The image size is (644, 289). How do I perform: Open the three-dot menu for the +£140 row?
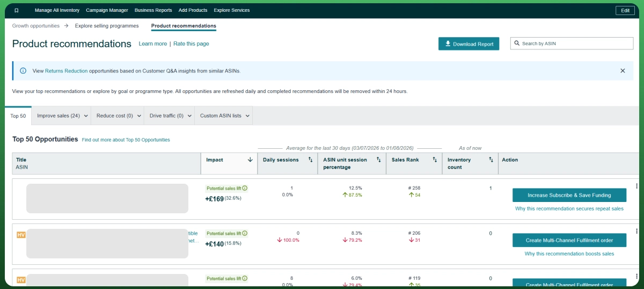click(636, 232)
